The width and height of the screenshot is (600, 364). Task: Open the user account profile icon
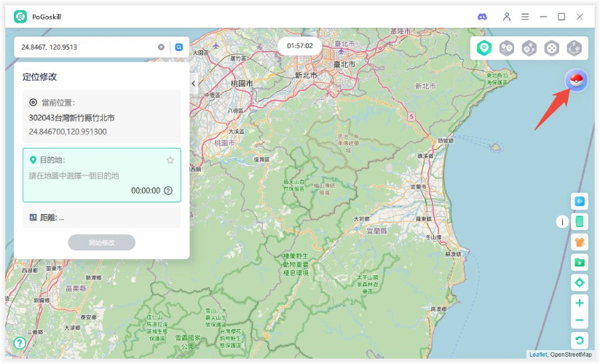[507, 17]
